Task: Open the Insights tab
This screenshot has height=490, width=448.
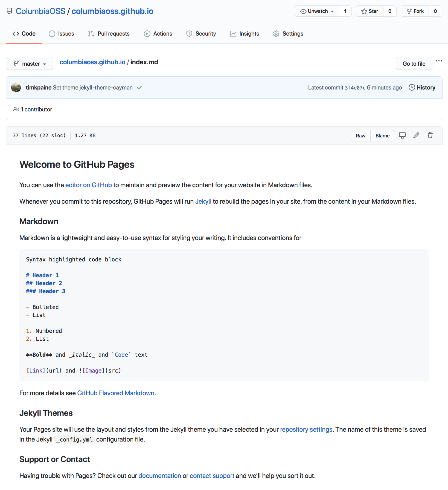Action: pos(245,34)
